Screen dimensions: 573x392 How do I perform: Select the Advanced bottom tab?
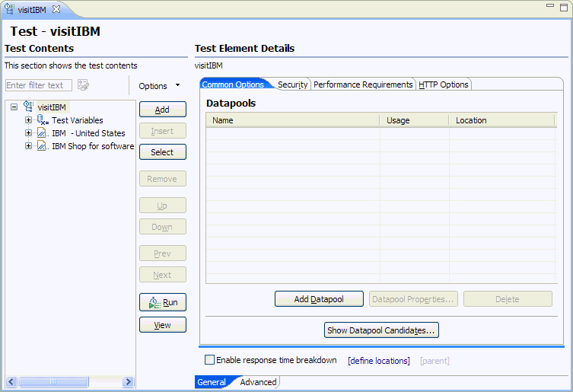(258, 382)
